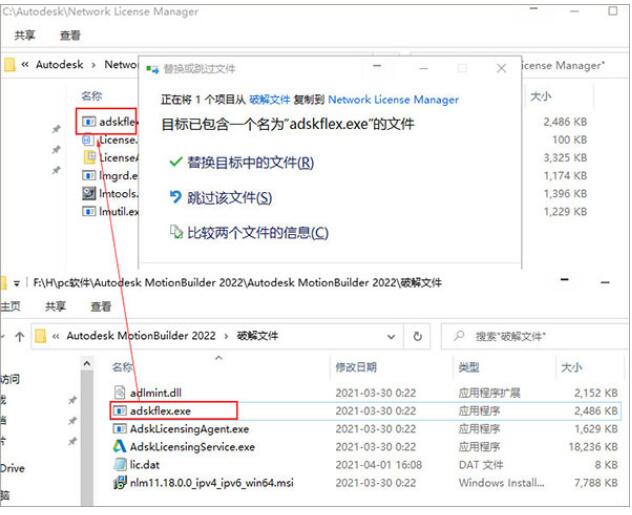Viewport: 632px width, 515px height.
Task: Select the nlm11.18.0.0 msi installer icon
Action: (x=120, y=482)
